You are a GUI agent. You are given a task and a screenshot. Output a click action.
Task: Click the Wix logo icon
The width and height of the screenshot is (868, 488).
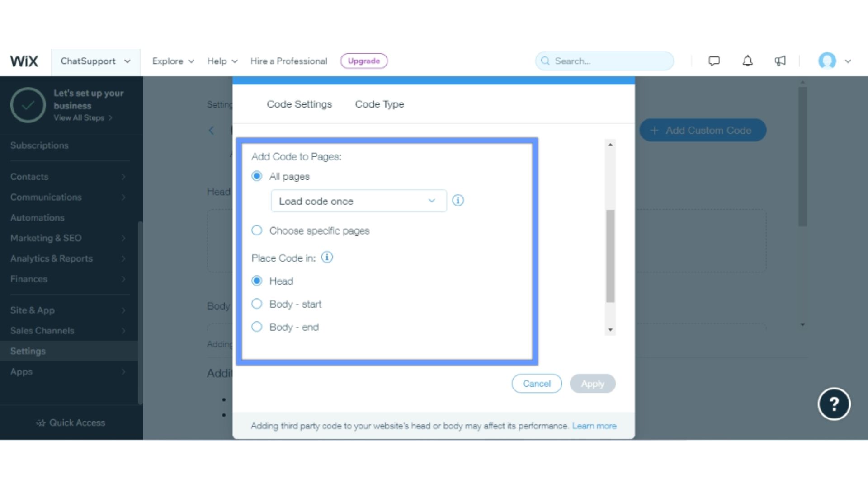tap(24, 61)
